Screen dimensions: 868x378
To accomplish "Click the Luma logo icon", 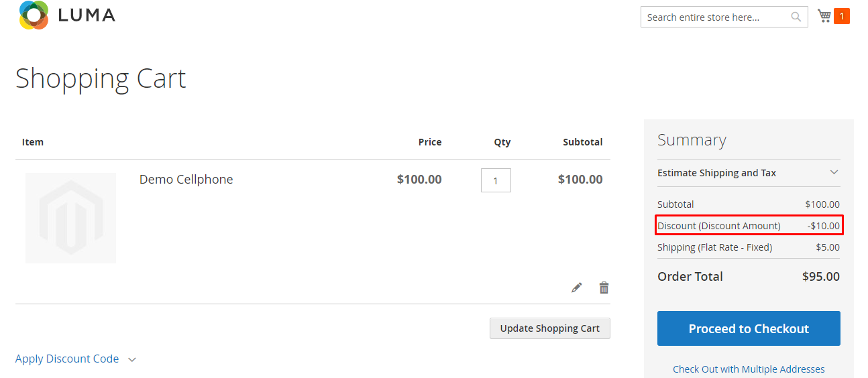I will tap(34, 15).
